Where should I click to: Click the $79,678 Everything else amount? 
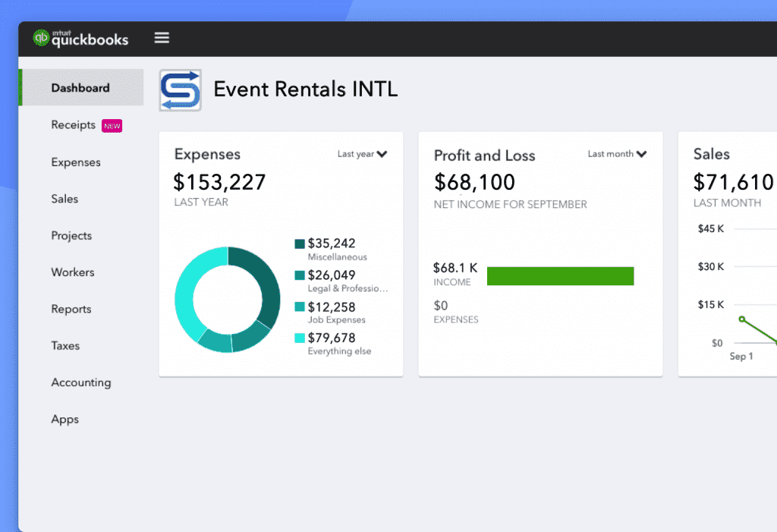(x=332, y=338)
